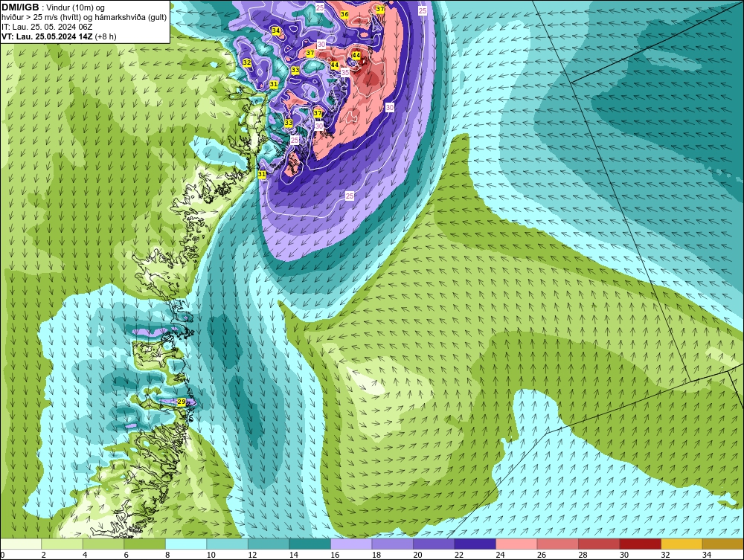Click the legend scale value '8'
This screenshot has width=744, height=560.
click(x=167, y=555)
